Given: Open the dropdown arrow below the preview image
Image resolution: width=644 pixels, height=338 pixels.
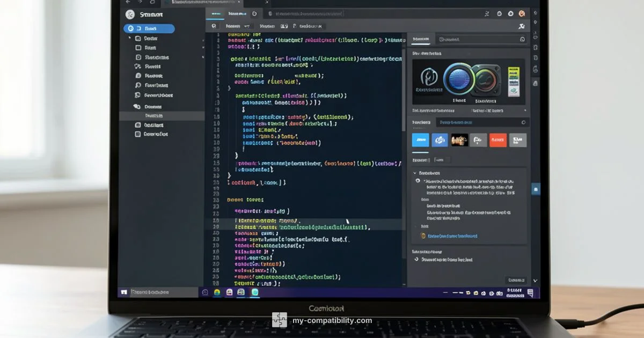Looking at the screenshot, I should coord(524,111).
